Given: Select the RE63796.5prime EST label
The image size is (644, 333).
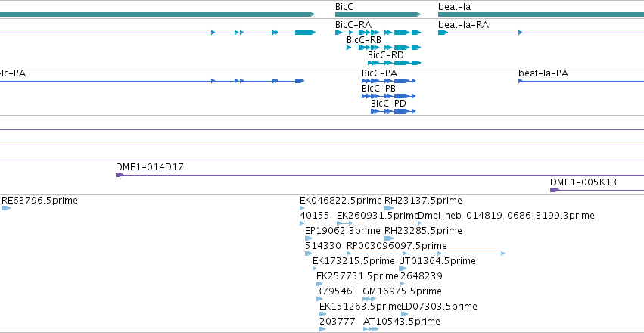Looking at the screenshot, I should pos(39,201).
